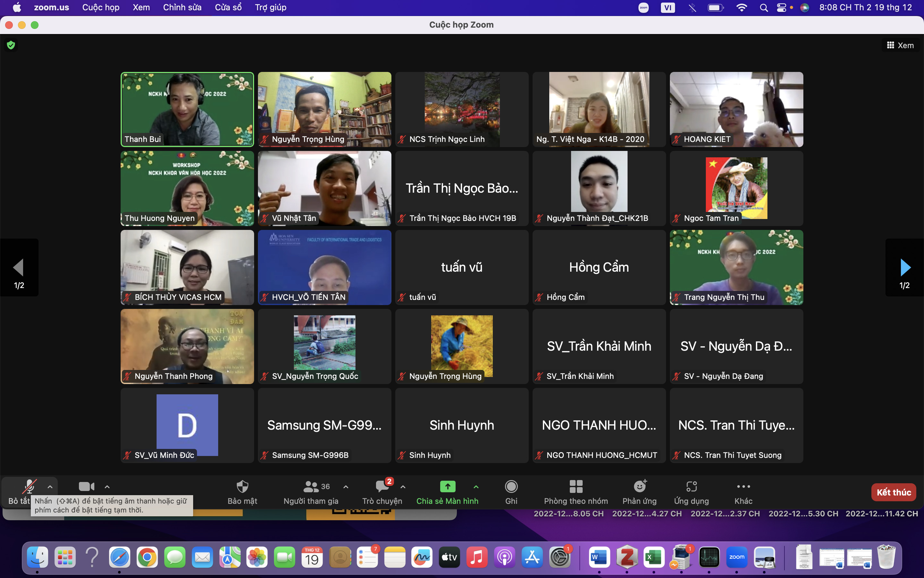Open Calendar showing 19 in the Dock
This screenshot has height=578, width=924.
pyautogui.click(x=312, y=557)
